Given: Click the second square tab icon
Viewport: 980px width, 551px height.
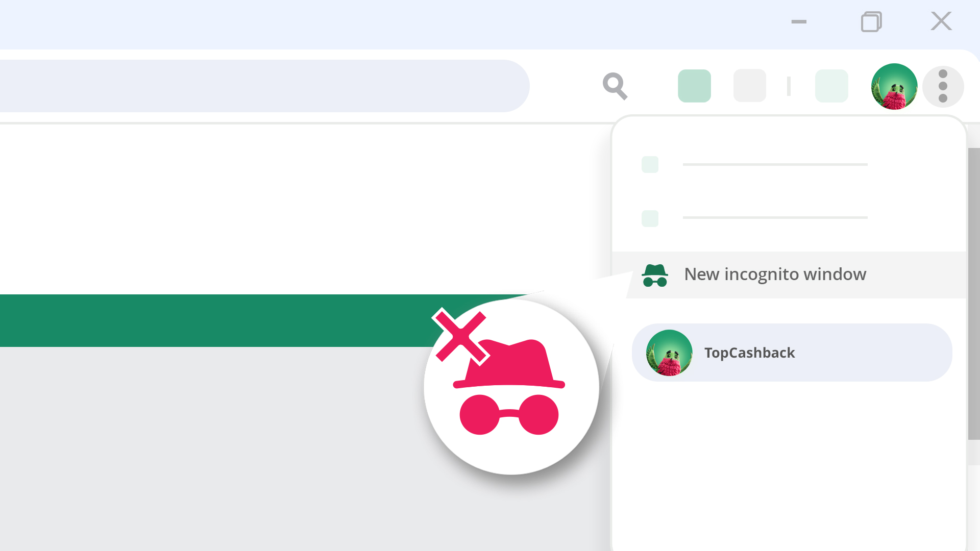Looking at the screenshot, I should [x=749, y=85].
